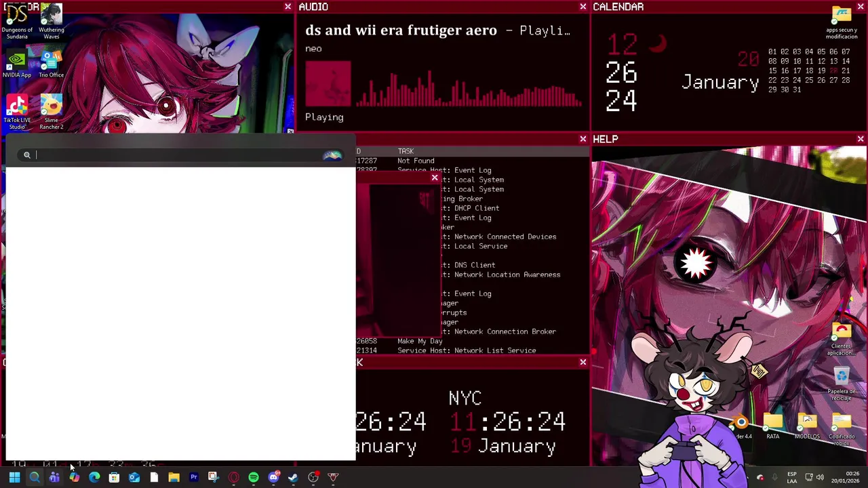Screen dimensions: 868x488
Task: Click the magnifier icon in search box
Action: 27,155
